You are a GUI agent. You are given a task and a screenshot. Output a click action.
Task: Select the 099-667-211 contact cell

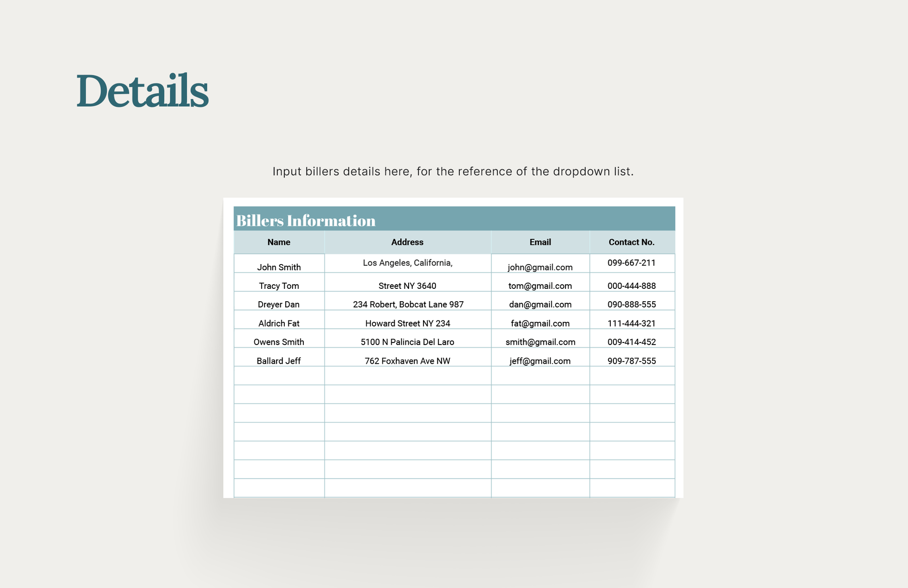(x=632, y=263)
